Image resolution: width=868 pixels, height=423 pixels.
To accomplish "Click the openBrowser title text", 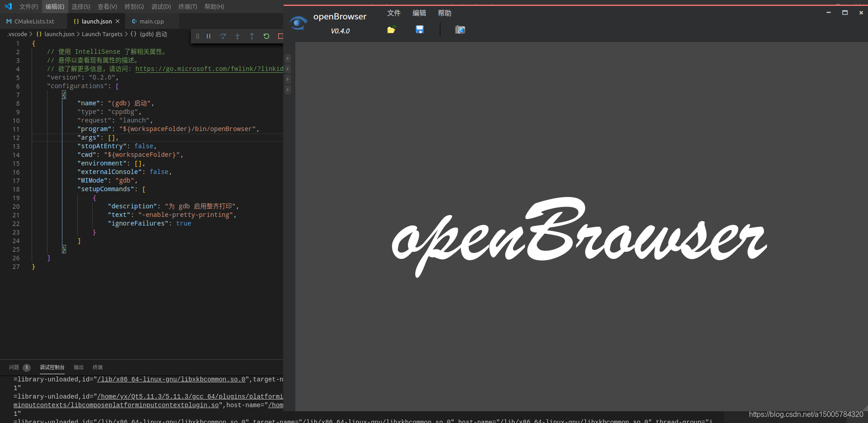I will 340,17.
